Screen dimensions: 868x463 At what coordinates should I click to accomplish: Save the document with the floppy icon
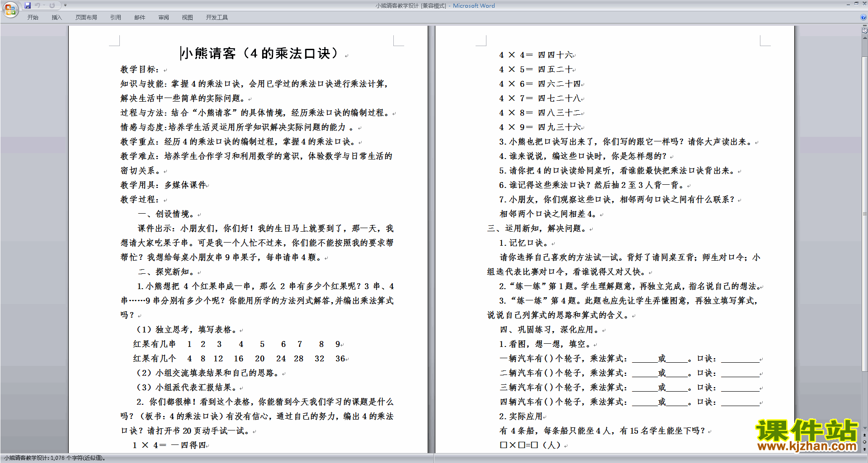click(28, 5)
